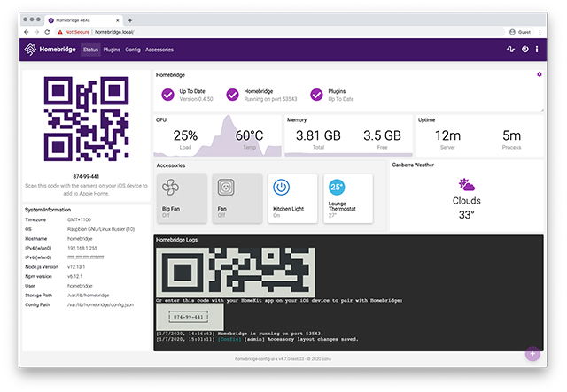Click the browser address bar

pyautogui.click(x=266, y=31)
